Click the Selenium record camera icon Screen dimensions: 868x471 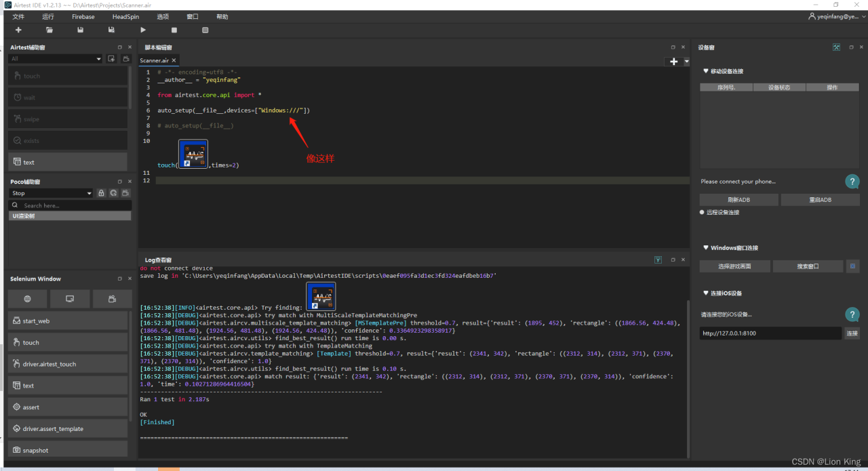[x=112, y=299]
